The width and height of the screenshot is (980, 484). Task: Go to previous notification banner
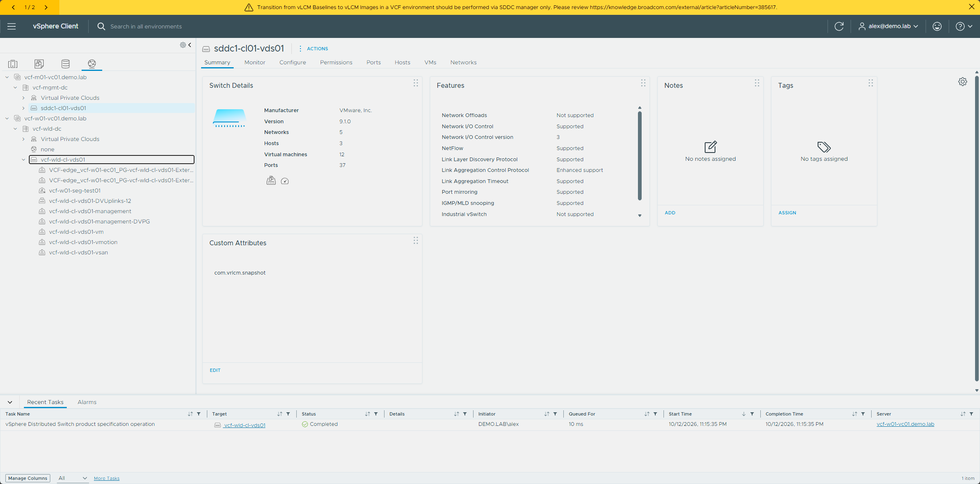tap(14, 7)
